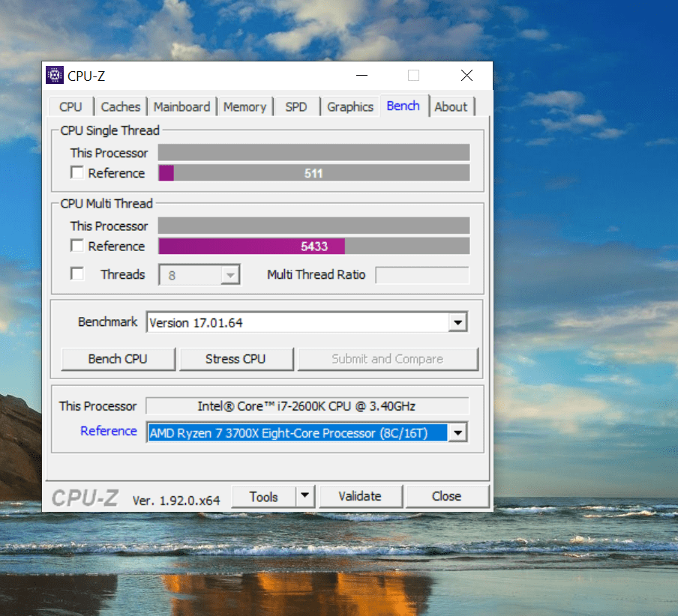Click the Validate button

pos(360,496)
